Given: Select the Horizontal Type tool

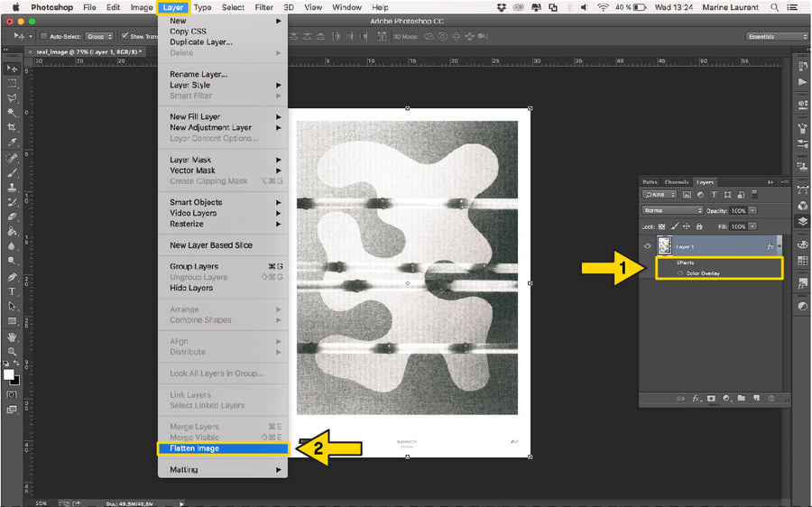Looking at the screenshot, I should pyautogui.click(x=12, y=291).
